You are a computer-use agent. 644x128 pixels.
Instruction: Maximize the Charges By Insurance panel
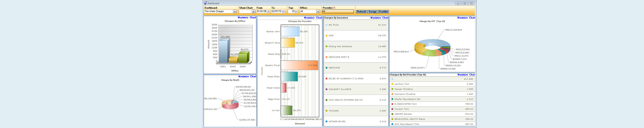click(375, 18)
